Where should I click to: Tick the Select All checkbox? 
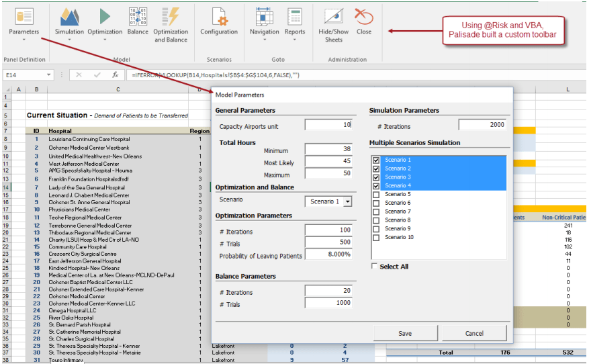coord(374,267)
